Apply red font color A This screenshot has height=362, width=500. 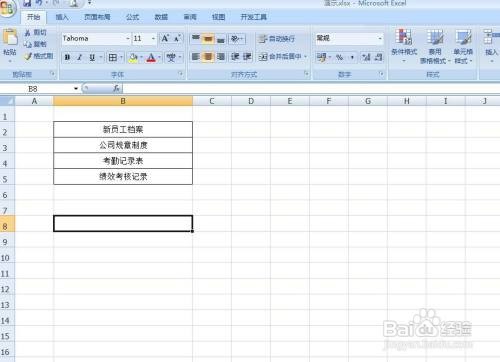pyautogui.click(x=151, y=57)
